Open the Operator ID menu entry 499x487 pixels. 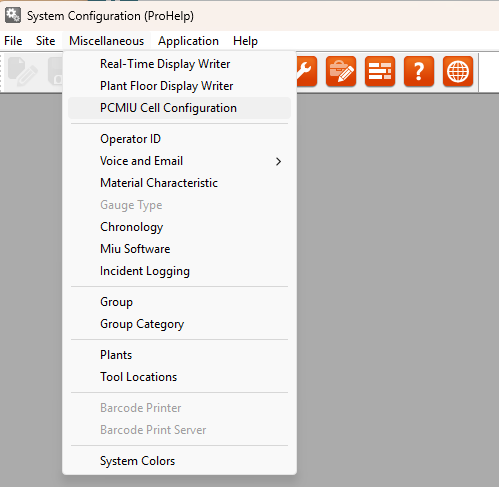pos(179,139)
